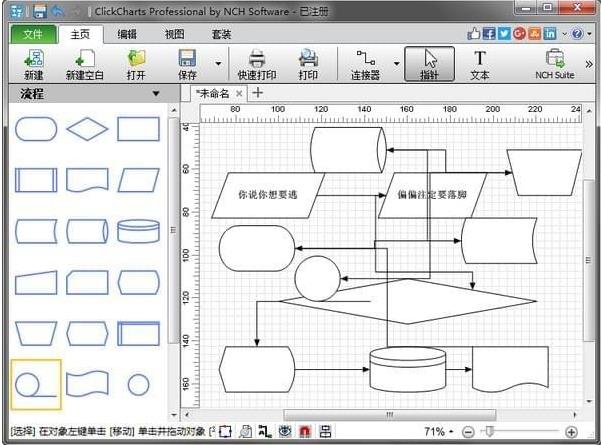Switch to the 编辑 (Edit) ribbon tab
Screen dimensions: 601x445
127,33
